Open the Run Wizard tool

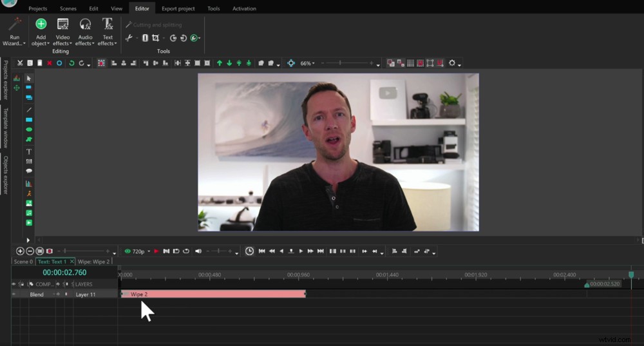(14, 32)
